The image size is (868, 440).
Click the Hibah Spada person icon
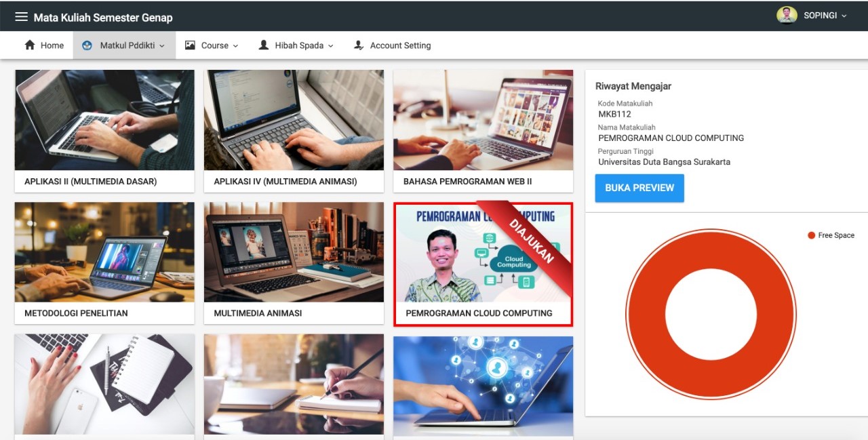click(x=264, y=45)
